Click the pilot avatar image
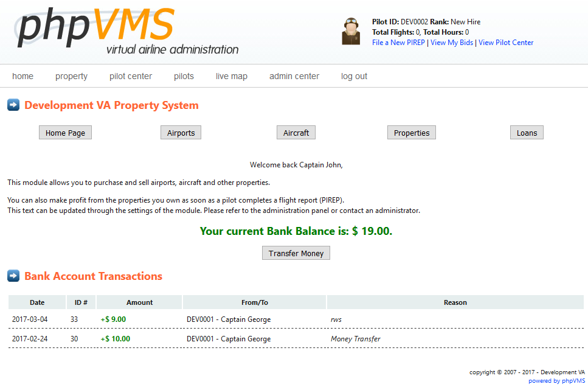This screenshot has height=387, width=588. [351, 31]
